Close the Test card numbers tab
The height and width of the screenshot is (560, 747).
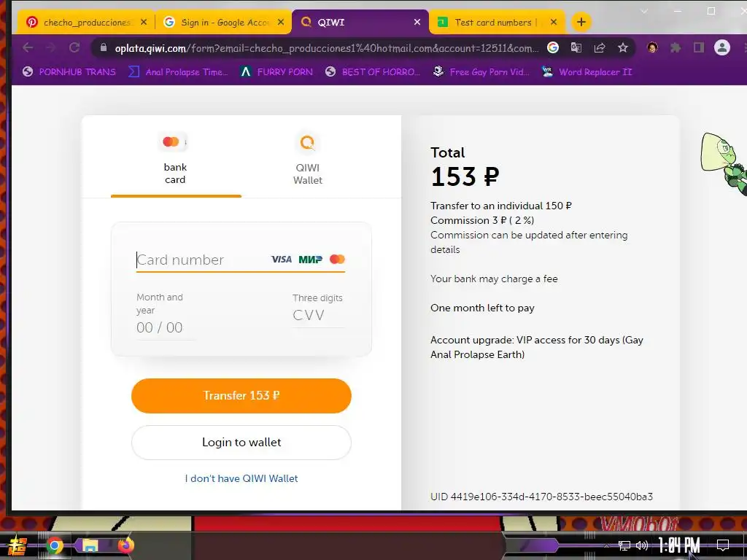pyautogui.click(x=554, y=22)
